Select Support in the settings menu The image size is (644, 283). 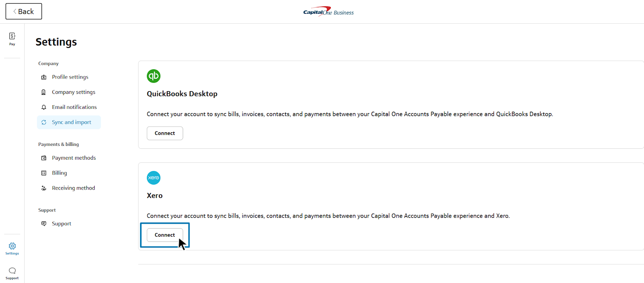61,224
